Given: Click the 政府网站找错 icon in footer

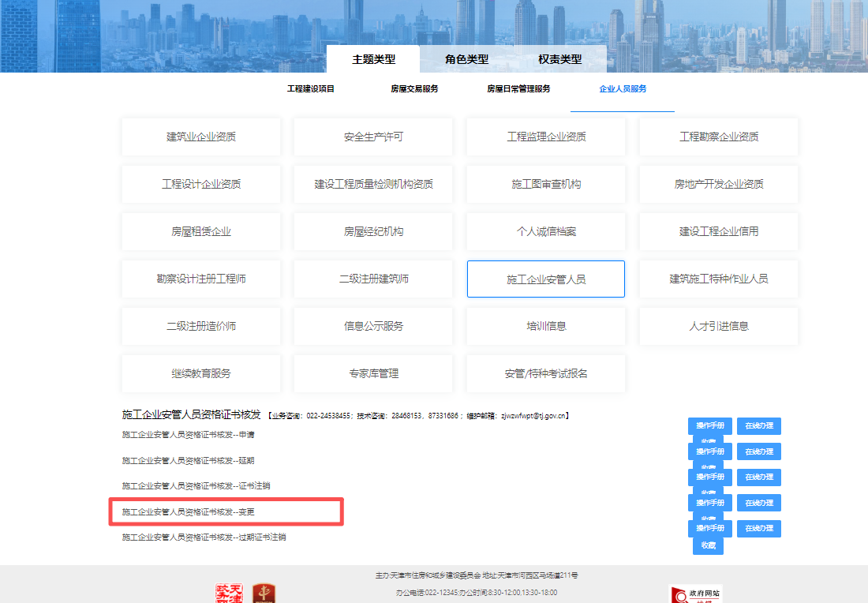Looking at the screenshot, I should click(x=694, y=594).
